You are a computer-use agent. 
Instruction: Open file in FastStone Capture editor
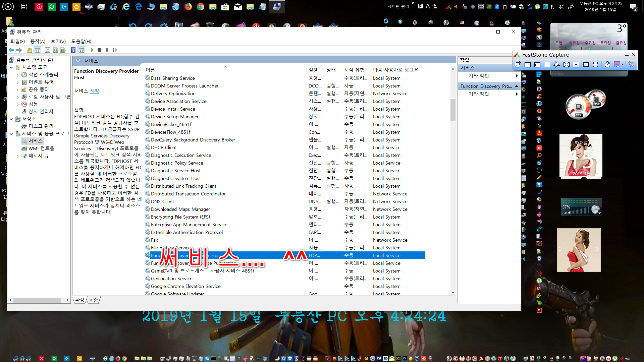[518, 64]
